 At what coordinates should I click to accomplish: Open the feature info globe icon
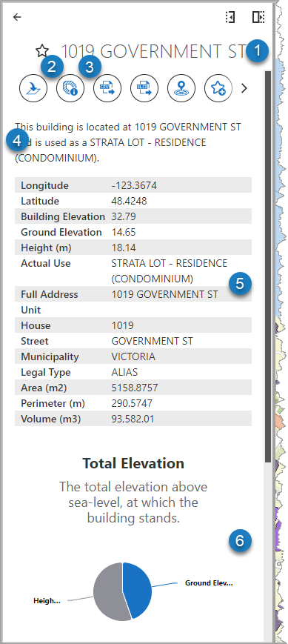coord(70,88)
